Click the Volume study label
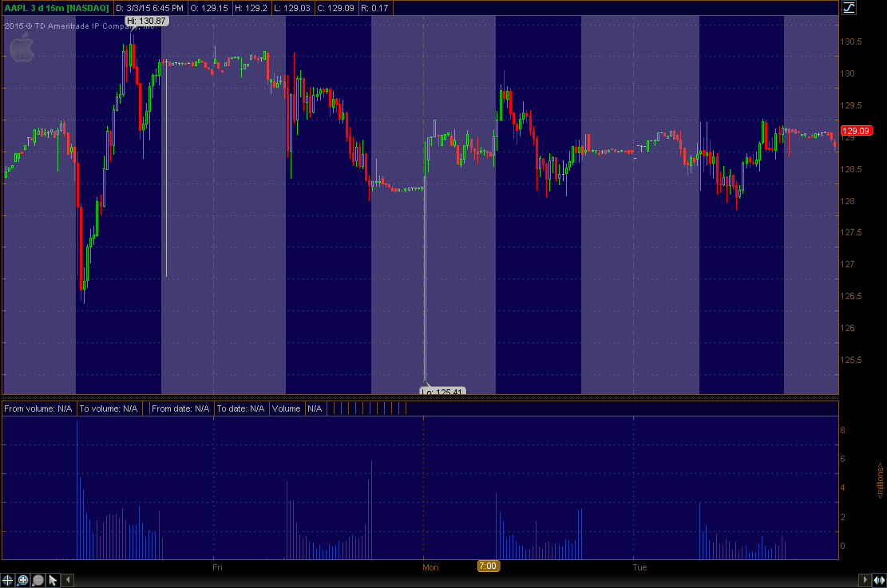This screenshot has height=588, width=887. click(x=287, y=408)
